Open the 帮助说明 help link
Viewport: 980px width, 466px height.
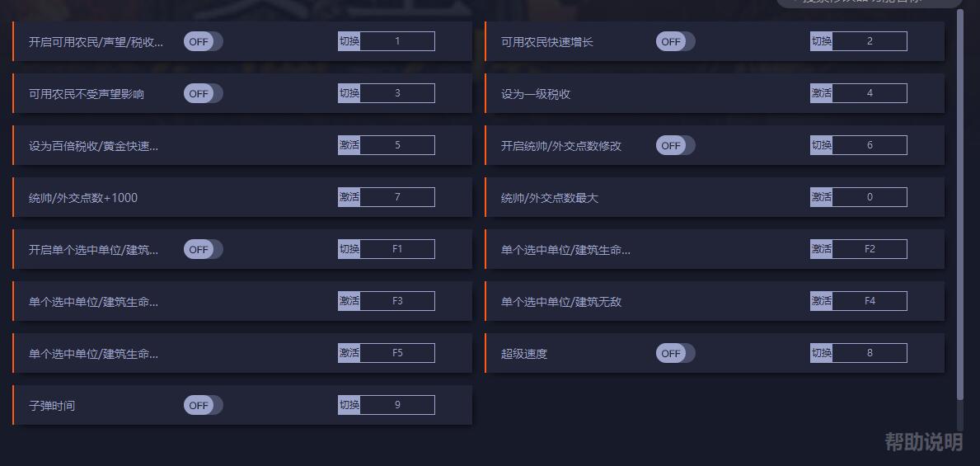(923, 442)
